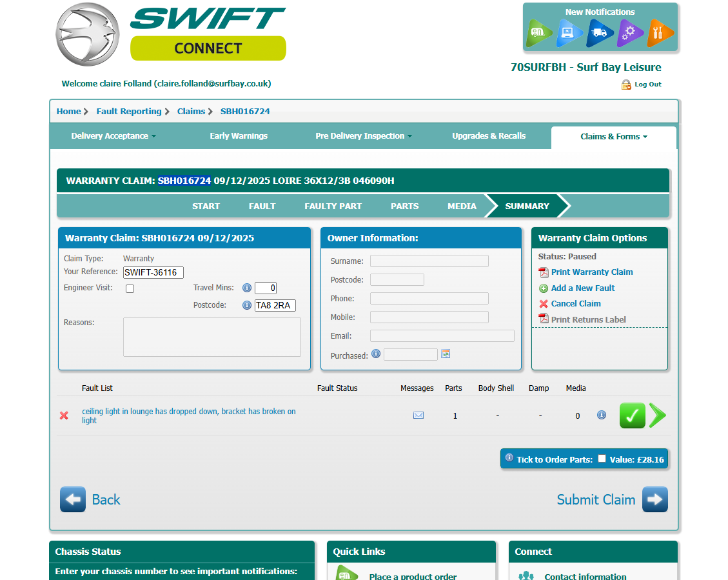Go to the PARTS step
Image resolution: width=728 pixels, height=580 pixels.
click(404, 206)
